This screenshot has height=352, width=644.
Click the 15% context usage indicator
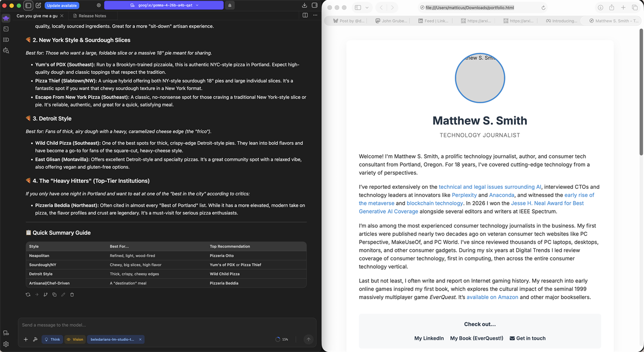coord(282,339)
